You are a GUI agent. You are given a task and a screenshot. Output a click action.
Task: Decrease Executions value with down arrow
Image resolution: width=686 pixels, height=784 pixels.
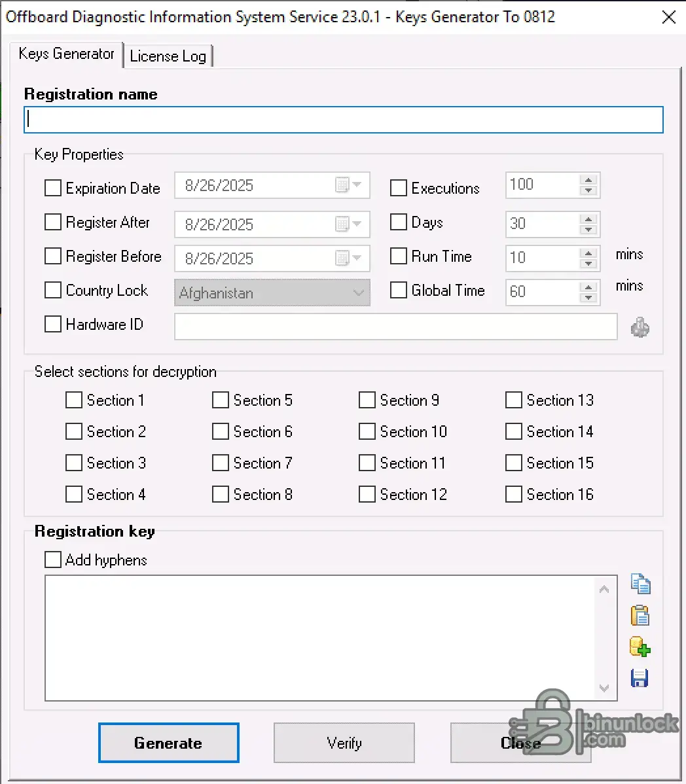[588, 190]
